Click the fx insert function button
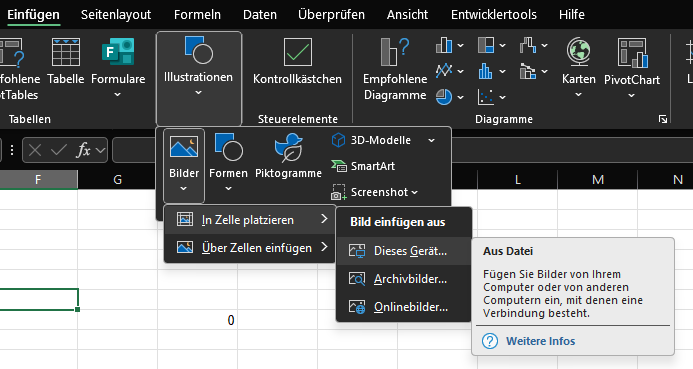693x369 pixels. point(84,151)
